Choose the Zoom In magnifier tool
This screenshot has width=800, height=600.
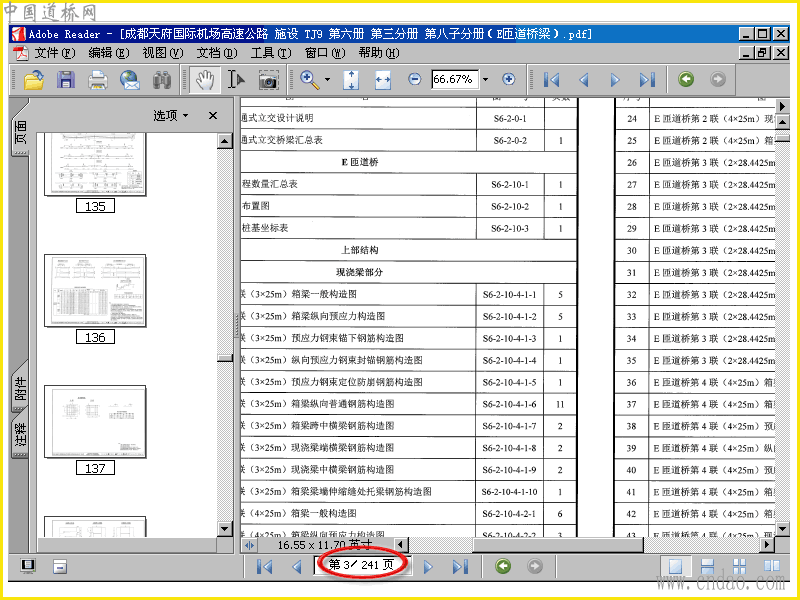310,80
